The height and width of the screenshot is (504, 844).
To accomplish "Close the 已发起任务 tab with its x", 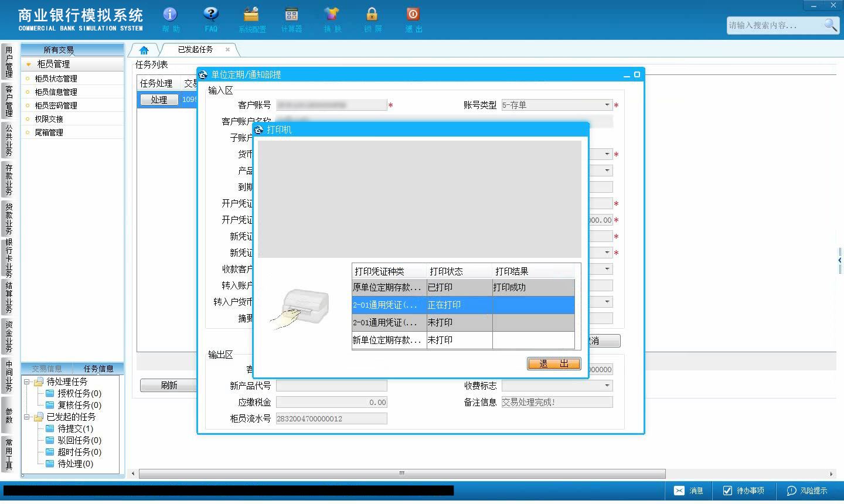I will tap(227, 50).
